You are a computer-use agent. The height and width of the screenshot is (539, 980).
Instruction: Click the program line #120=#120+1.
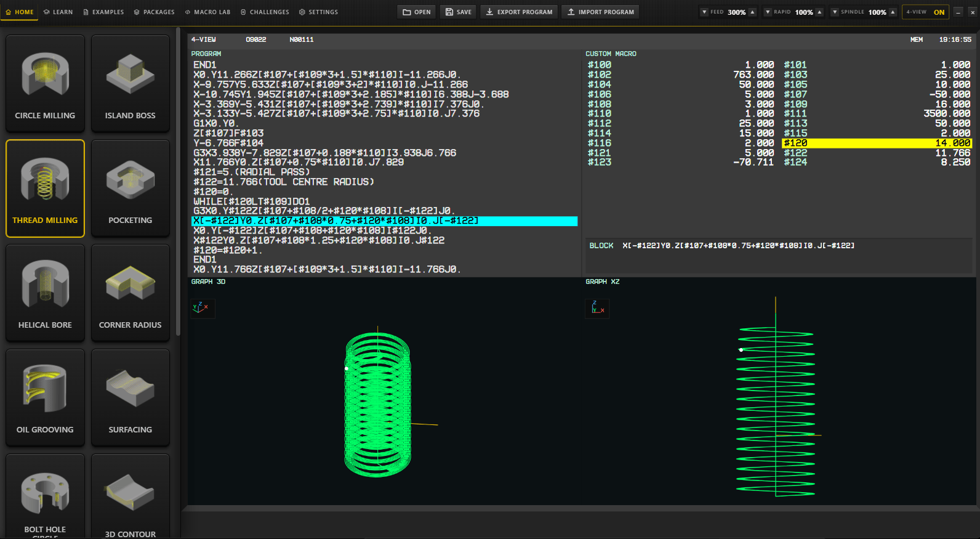pyautogui.click(x=228, y=250)
